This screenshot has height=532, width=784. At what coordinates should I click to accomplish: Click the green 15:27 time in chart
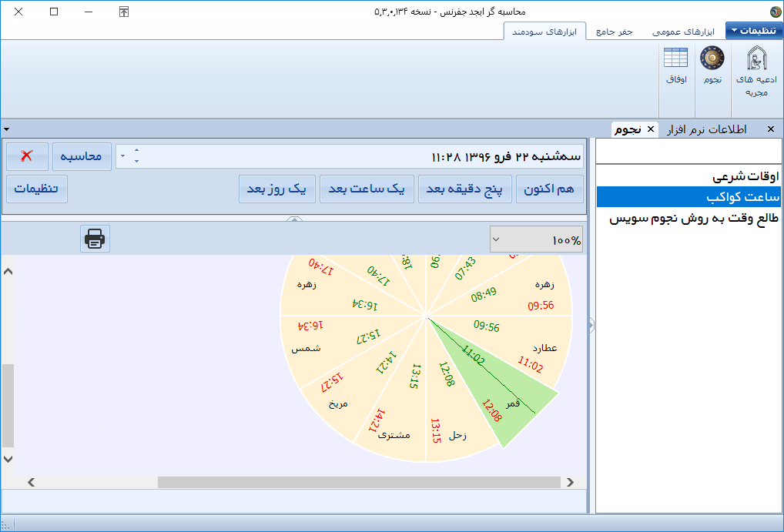point(368,336)
